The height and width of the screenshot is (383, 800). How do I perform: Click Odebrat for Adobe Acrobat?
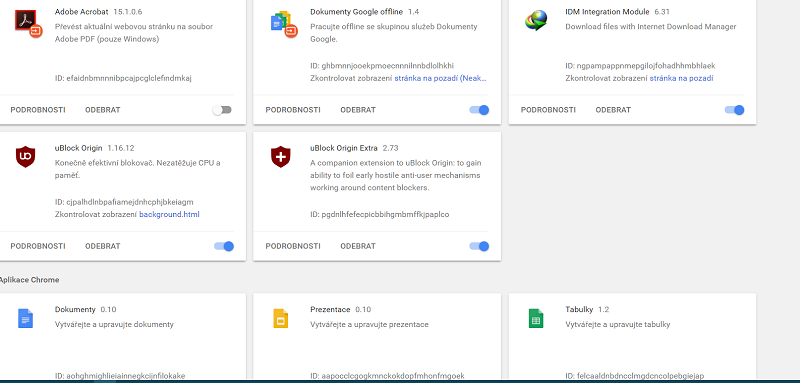pyautogui.click(x=103, y=110)
